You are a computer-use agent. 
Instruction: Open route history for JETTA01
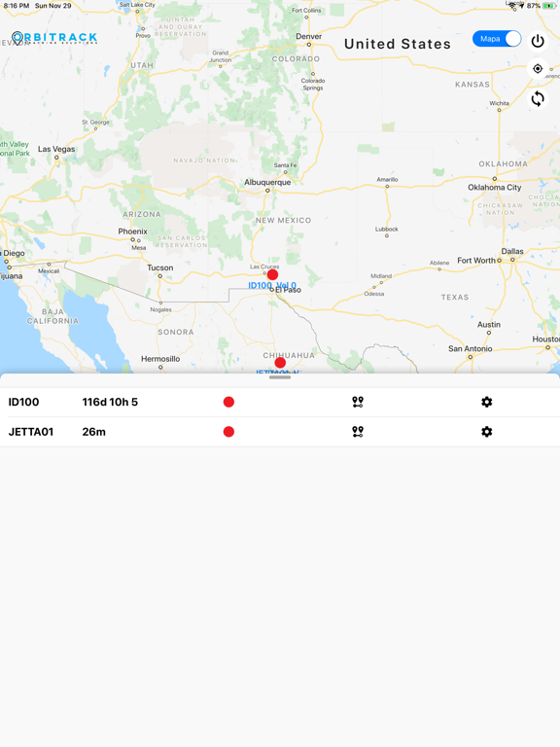coord(358,432)
